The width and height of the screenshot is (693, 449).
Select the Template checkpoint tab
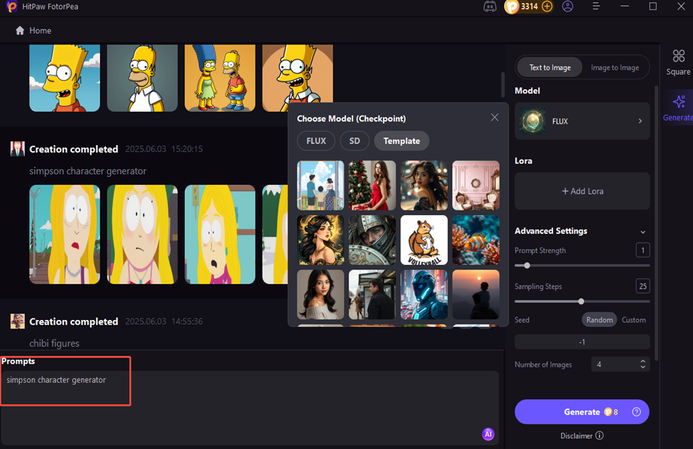401,141
